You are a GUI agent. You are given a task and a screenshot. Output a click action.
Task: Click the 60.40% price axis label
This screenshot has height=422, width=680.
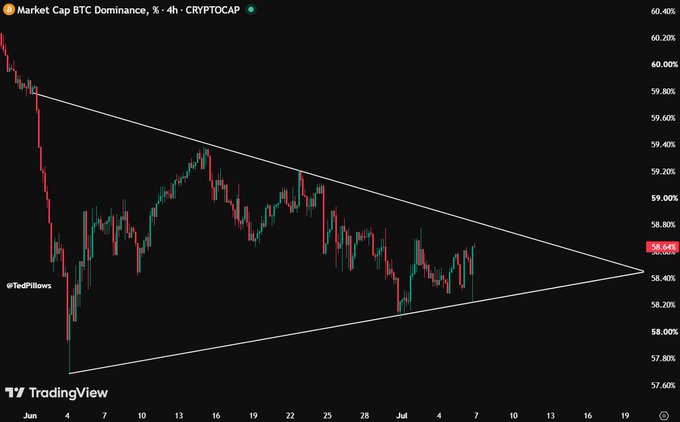coord(664,11)
